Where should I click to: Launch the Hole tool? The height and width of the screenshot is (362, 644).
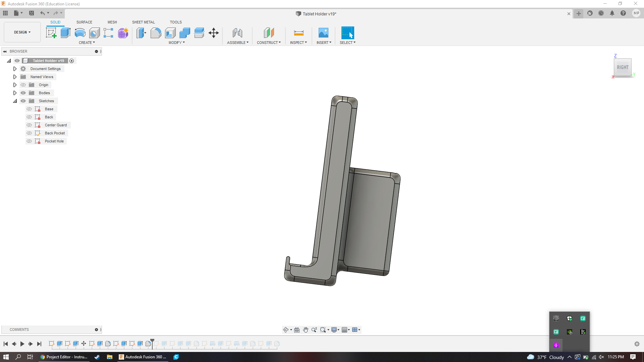pyautogui.click(x=95, y=33)
